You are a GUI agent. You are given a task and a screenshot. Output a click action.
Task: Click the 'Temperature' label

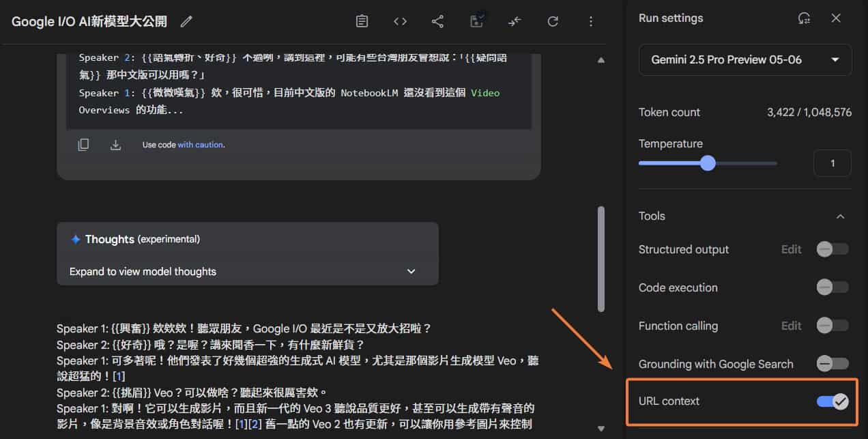pos(671,143)
